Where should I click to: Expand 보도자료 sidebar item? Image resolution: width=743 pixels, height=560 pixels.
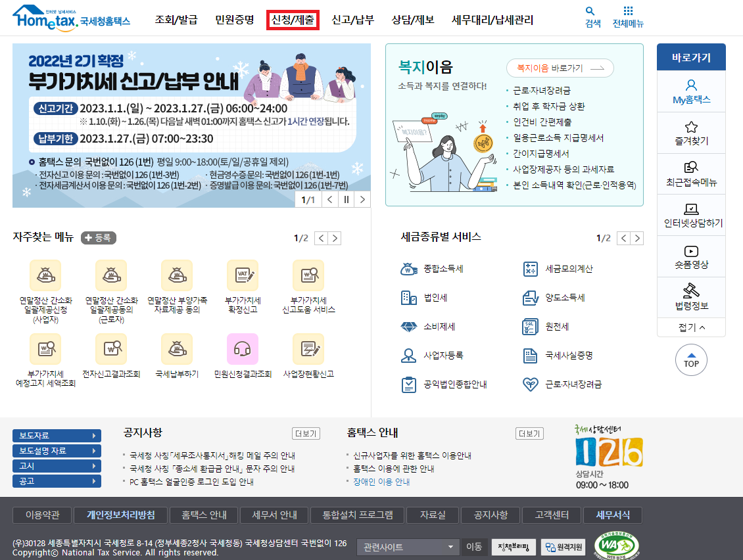(x=57, y=435)
